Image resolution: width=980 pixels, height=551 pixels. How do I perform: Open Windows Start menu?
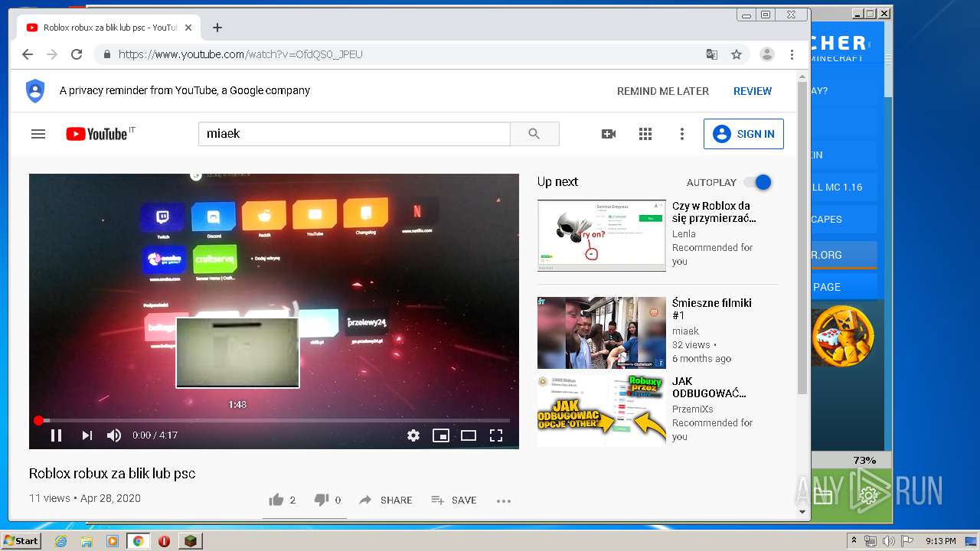[x=21, y=541]
